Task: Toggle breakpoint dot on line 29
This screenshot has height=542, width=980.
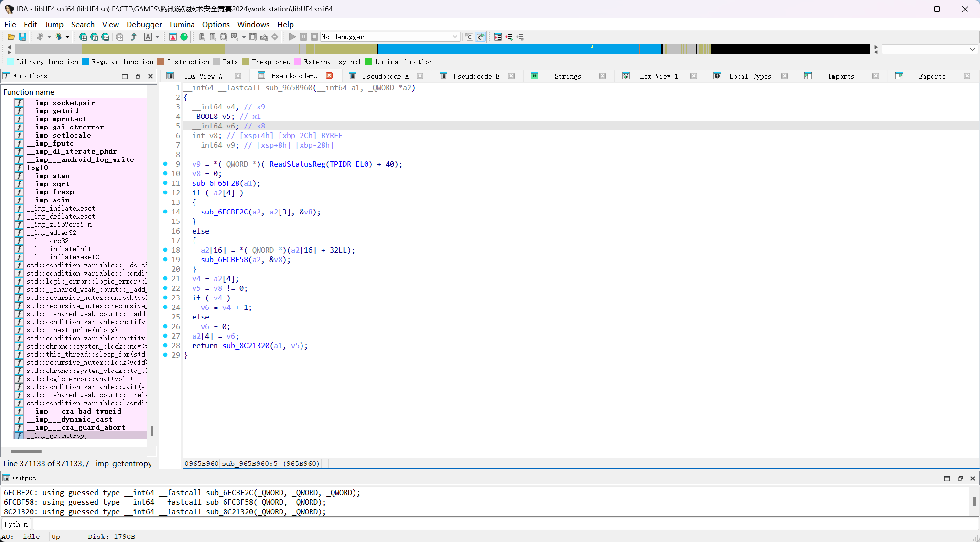Action: pyautogui.click(x=165, y=355)
